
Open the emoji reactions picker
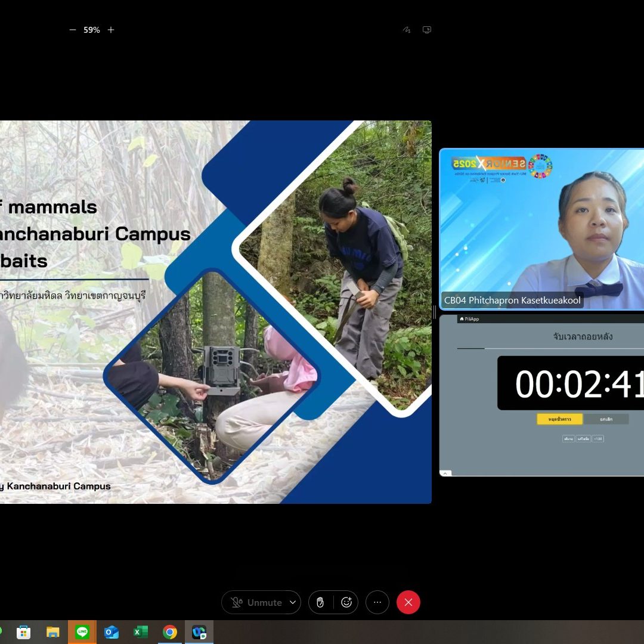point(346,602)
